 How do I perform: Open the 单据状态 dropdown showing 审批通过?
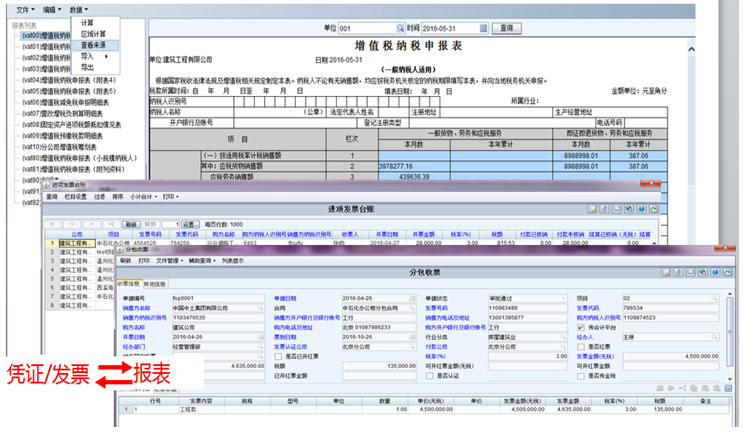point(564,298)
